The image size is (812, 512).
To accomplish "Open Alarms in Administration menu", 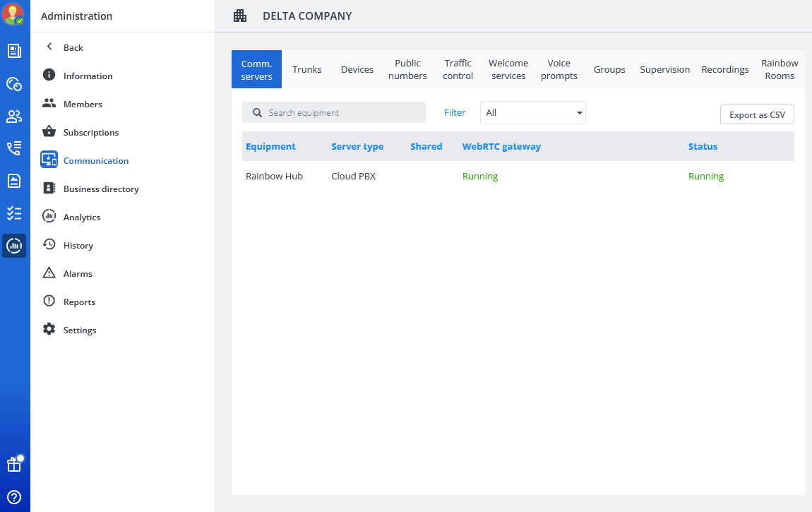I will [78, 274].
